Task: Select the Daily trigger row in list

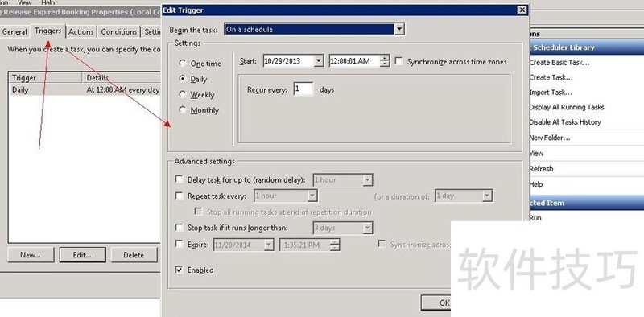Action: [85, 90]
